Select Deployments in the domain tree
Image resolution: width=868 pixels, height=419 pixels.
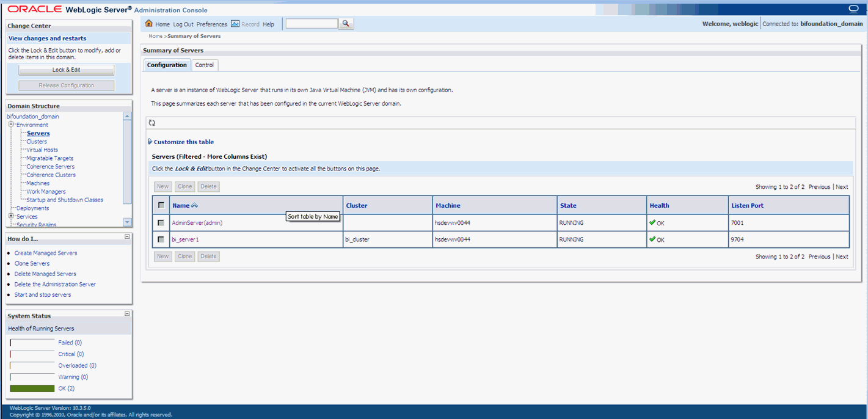33,208
